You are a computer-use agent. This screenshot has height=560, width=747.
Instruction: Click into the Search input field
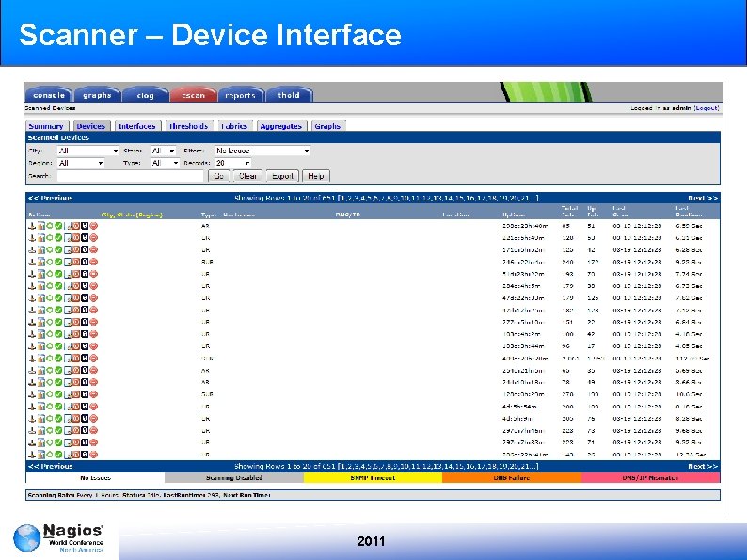pos(130,176)
